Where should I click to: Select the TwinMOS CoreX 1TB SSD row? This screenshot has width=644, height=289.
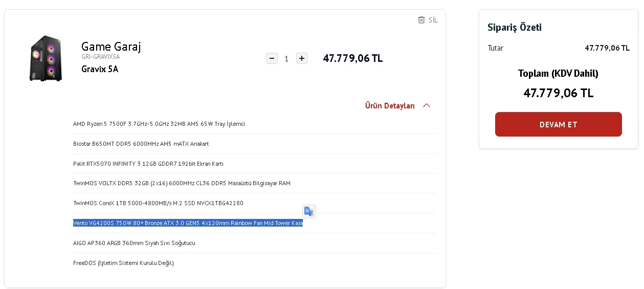(254, 203)
